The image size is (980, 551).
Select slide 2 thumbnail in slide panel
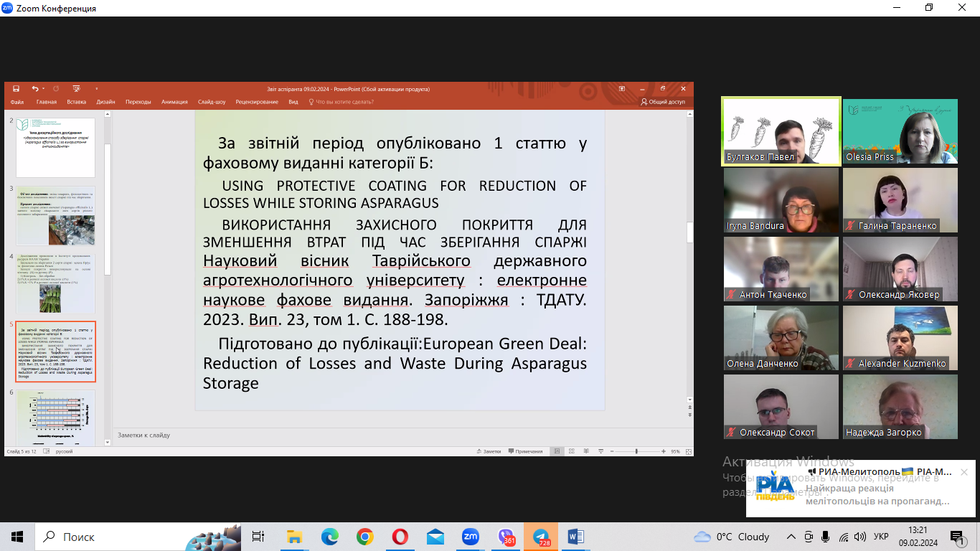pos(56,147)
